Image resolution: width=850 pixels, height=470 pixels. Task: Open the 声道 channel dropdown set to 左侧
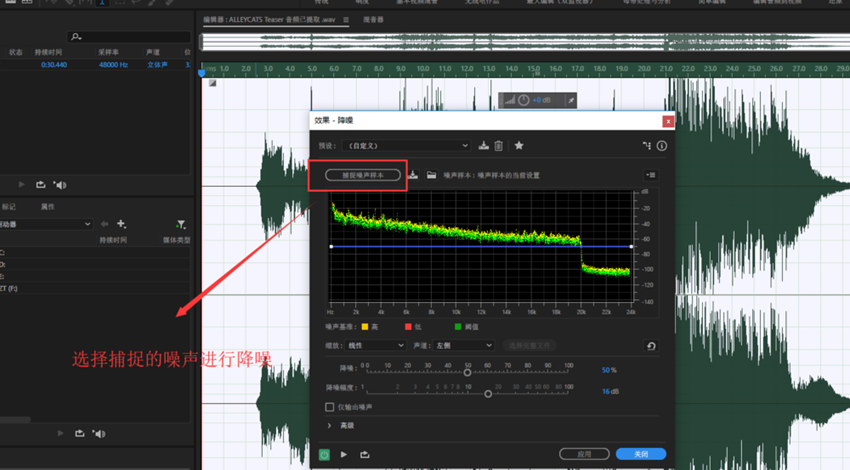pos(464,345)
